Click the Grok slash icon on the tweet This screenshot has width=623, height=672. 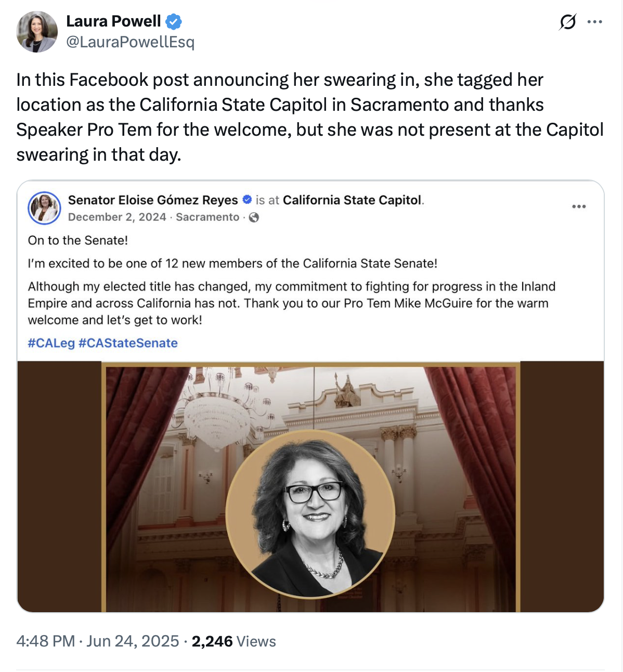pyautogui.click(x=567, y=22)
